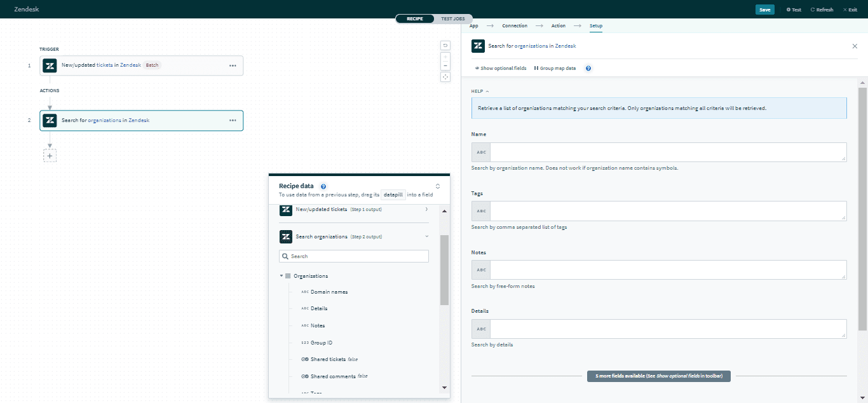Fit recipe to screen with canvas icon
This screenshot has height=403, width=868.
pos(445,76)
